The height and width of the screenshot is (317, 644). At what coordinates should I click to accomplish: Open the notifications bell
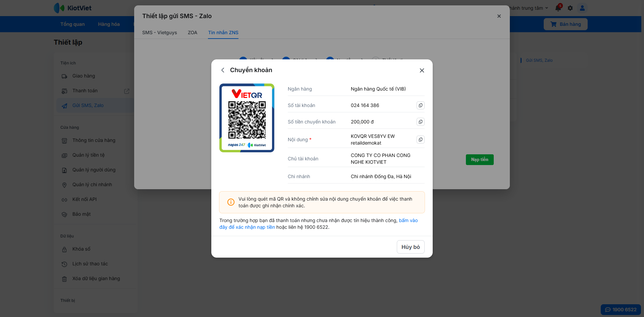coord(558,8)
